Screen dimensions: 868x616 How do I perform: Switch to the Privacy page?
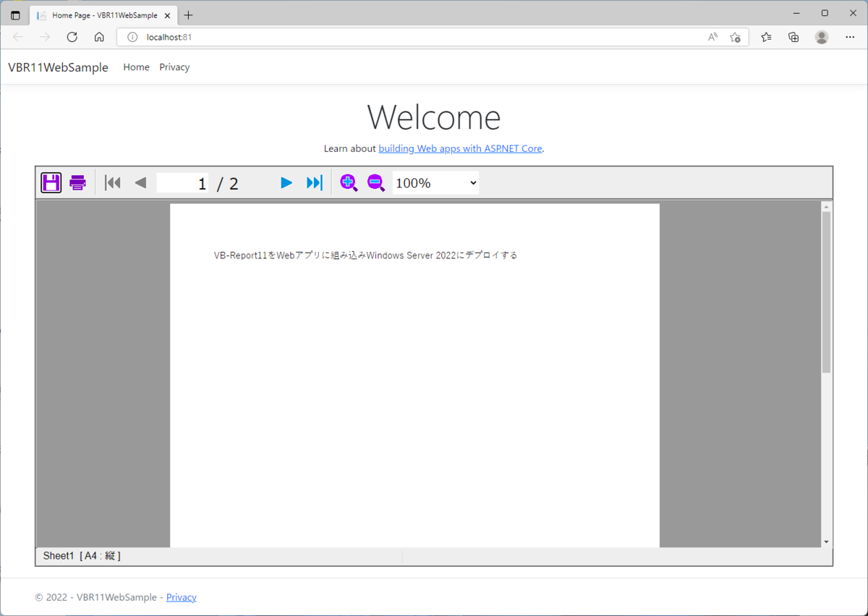pos(174,67)
